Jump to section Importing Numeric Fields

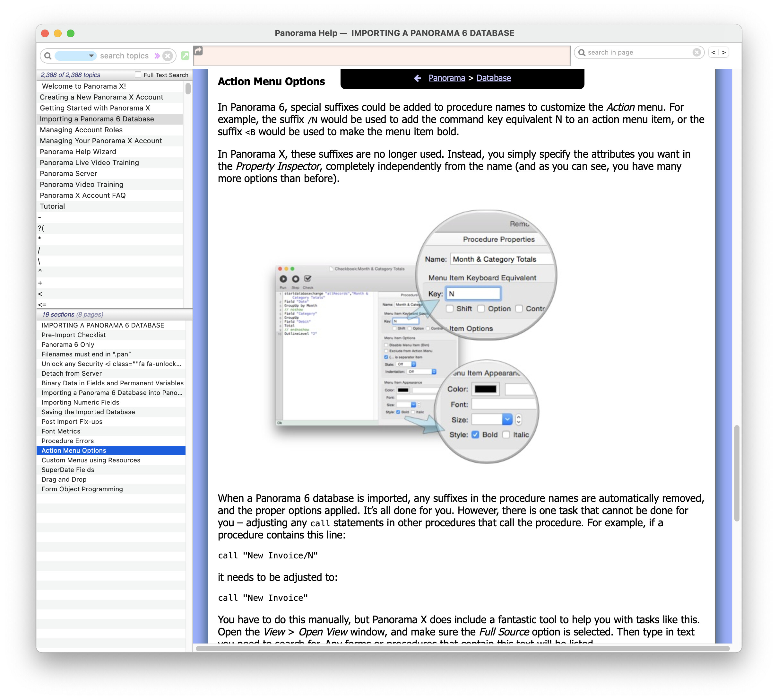pyautogui.click(x=111, y=402)
